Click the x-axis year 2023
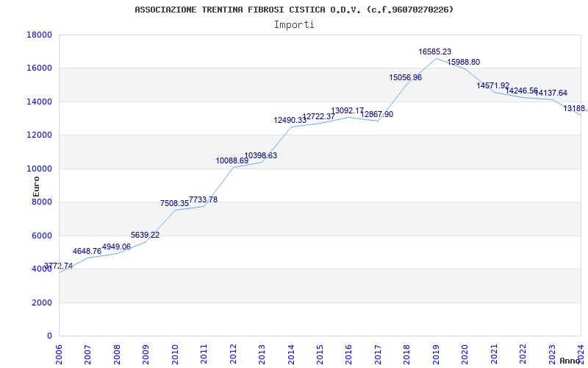This screenshot has width=588, height=368. pos(552,354)
